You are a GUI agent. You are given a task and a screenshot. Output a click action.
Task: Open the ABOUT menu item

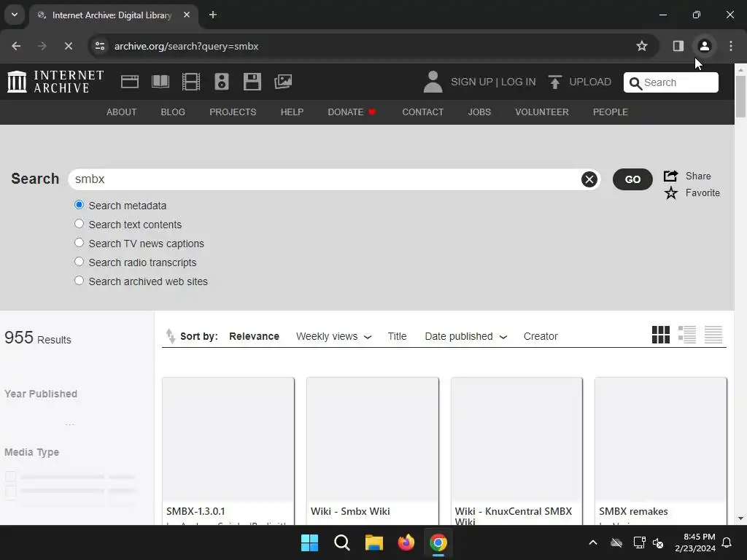click(121, 112)
